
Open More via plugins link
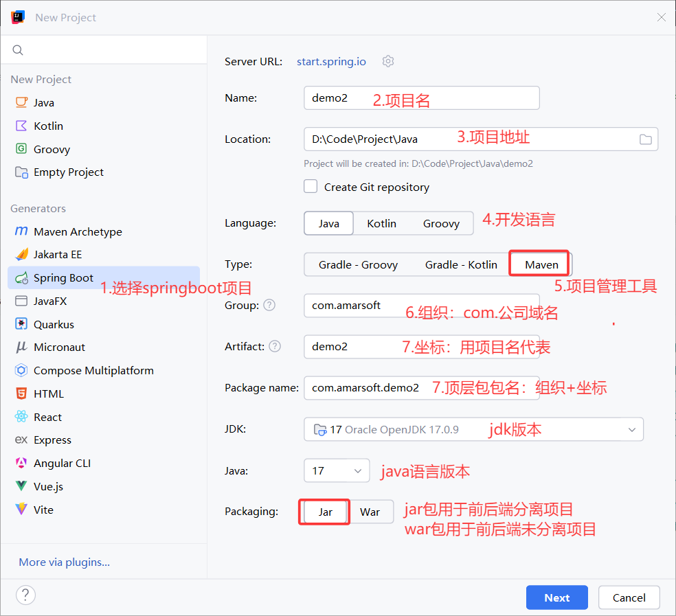pyautogui.click(x=65, y=562)
